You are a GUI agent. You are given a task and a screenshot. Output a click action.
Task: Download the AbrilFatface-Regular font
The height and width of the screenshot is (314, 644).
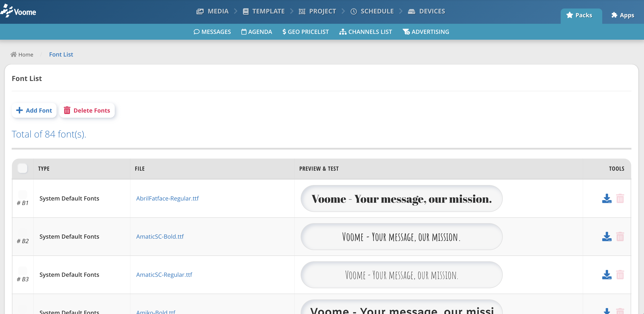coord(607,198)
